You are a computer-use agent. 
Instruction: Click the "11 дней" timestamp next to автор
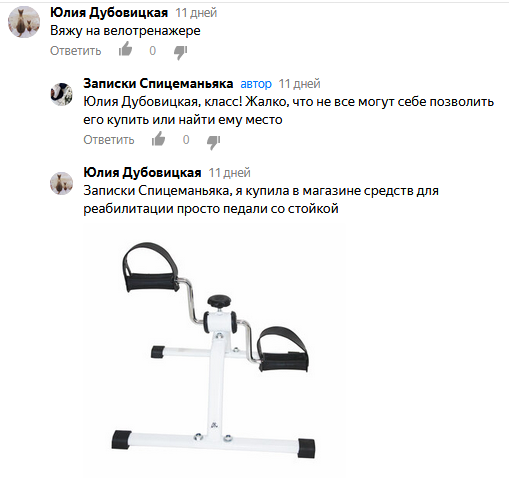tap(299, 84)
